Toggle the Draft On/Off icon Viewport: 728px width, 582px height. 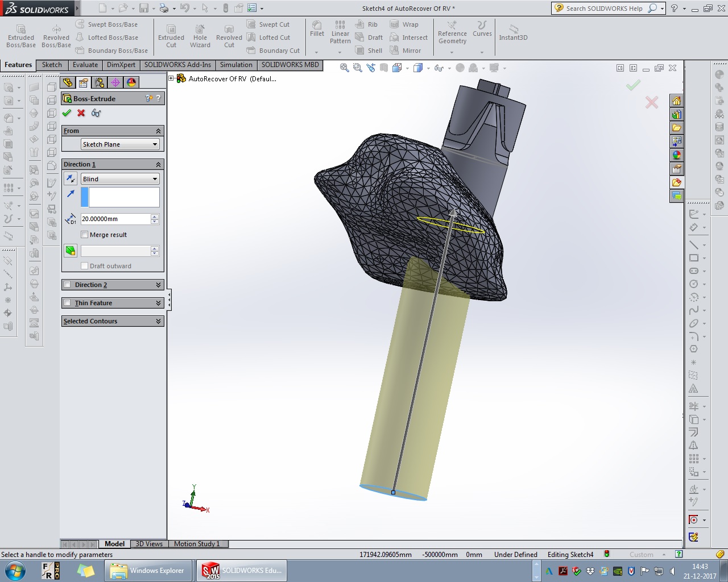(71, 251)
